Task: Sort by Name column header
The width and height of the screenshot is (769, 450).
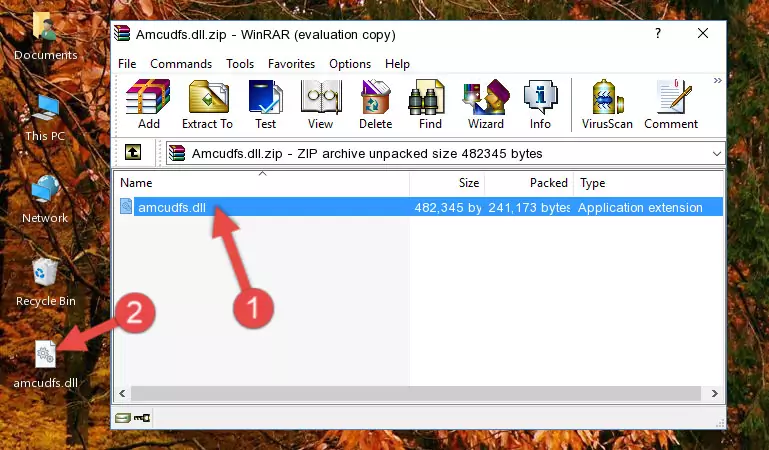Action: pyautogui.click(x=262, y=183)
